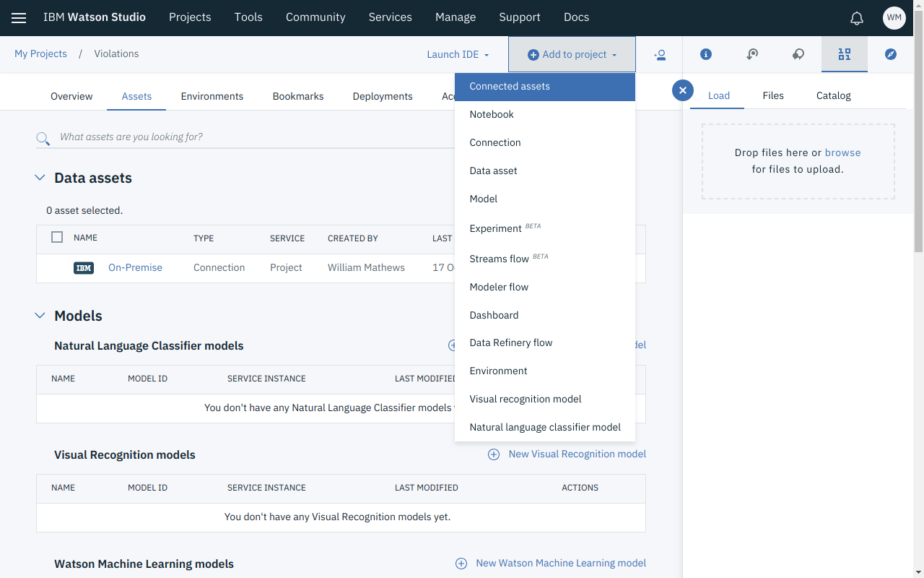The width and height of the screenshot is (924, 578).
Task: Click the add collaborator person icon
Action: click(660, 55)
